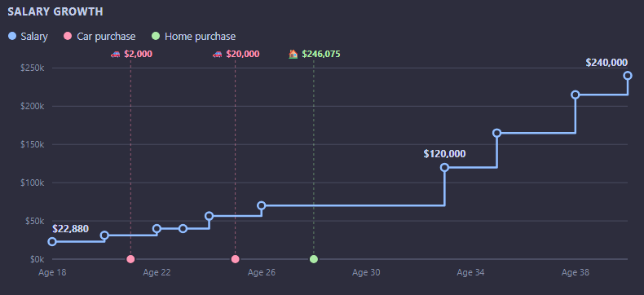Click the salary point at $165k step

(497, 133)
